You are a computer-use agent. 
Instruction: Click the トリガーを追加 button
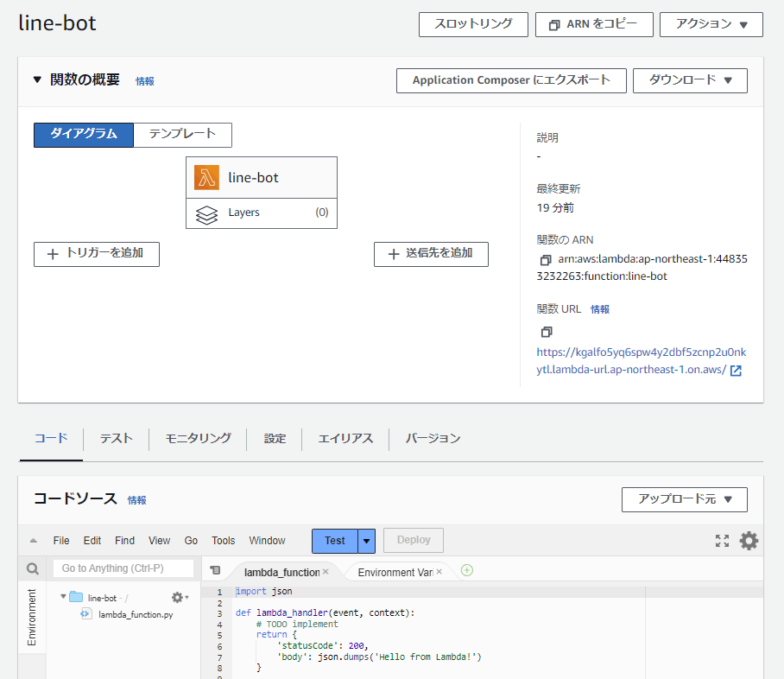click(x=97, y=254)
